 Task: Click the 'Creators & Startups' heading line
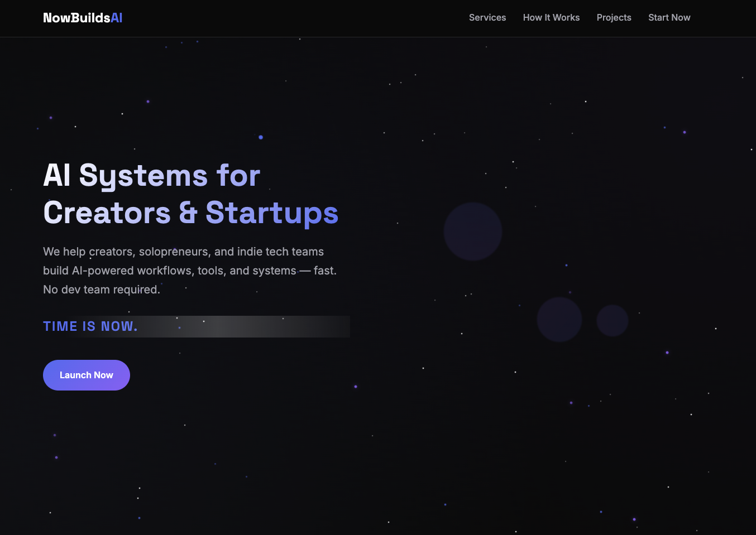pyautogui.click(x=190, y=213)
